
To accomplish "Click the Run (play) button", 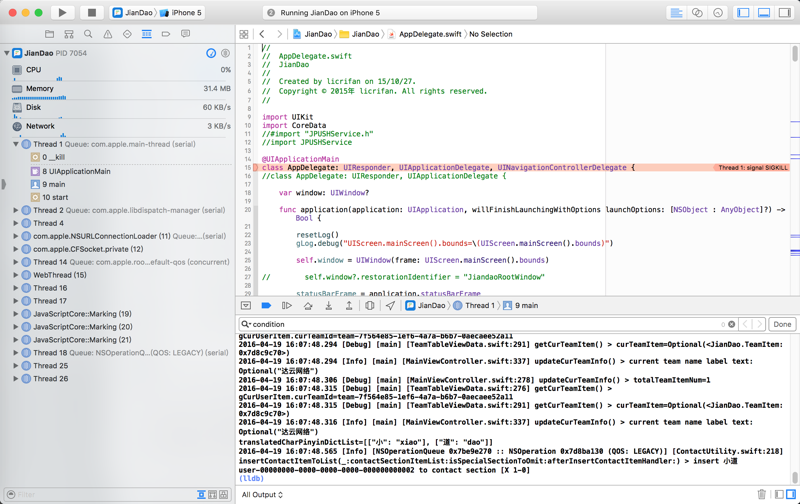I will [x=62, y=13].
